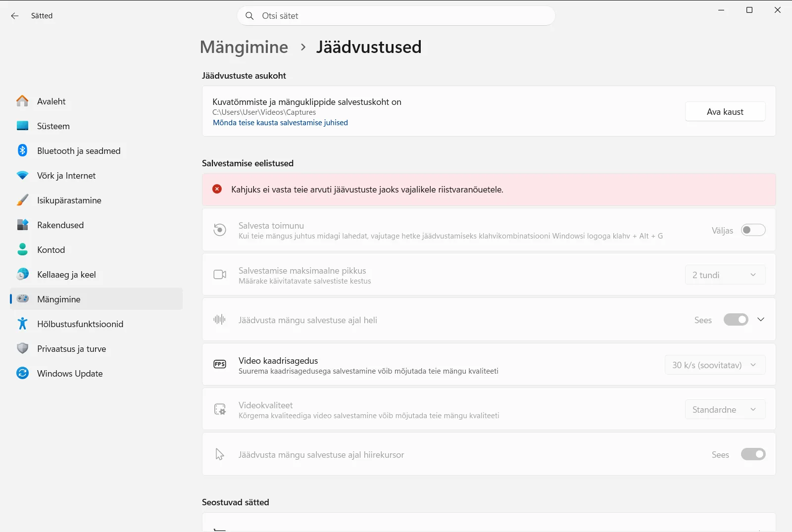Open Süsteem settings section

pos(97,126)
